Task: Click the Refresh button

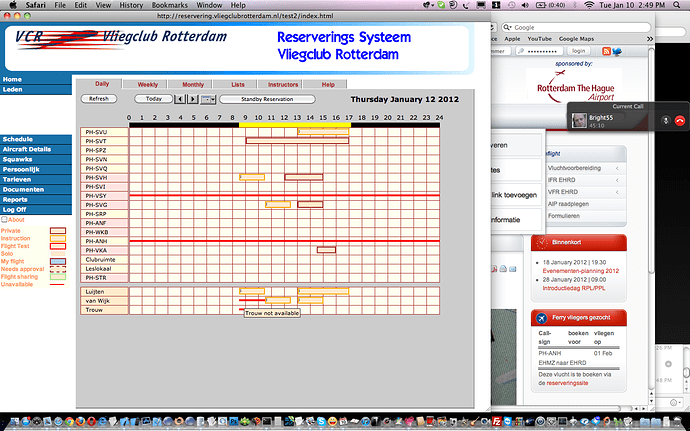Action: click(99, 99)
